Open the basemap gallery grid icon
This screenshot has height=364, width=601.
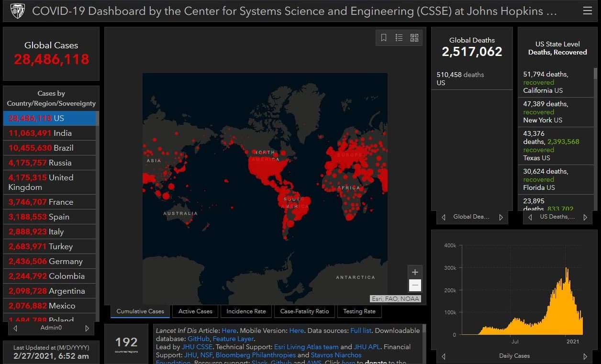[414, 38]
